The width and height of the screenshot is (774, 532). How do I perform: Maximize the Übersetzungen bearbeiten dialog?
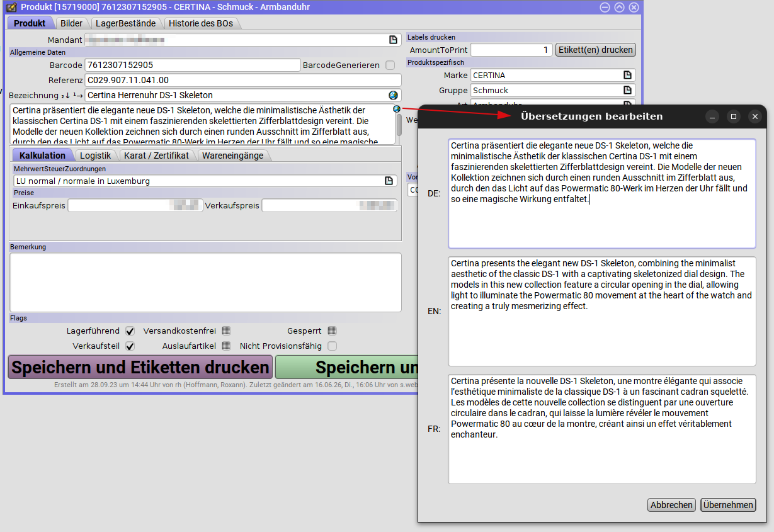734,116
